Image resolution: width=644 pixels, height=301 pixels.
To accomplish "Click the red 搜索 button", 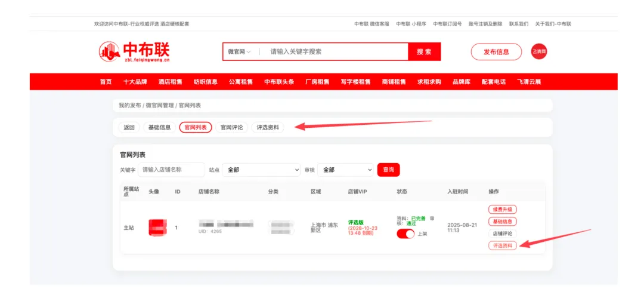I will (x=425, y=52).
